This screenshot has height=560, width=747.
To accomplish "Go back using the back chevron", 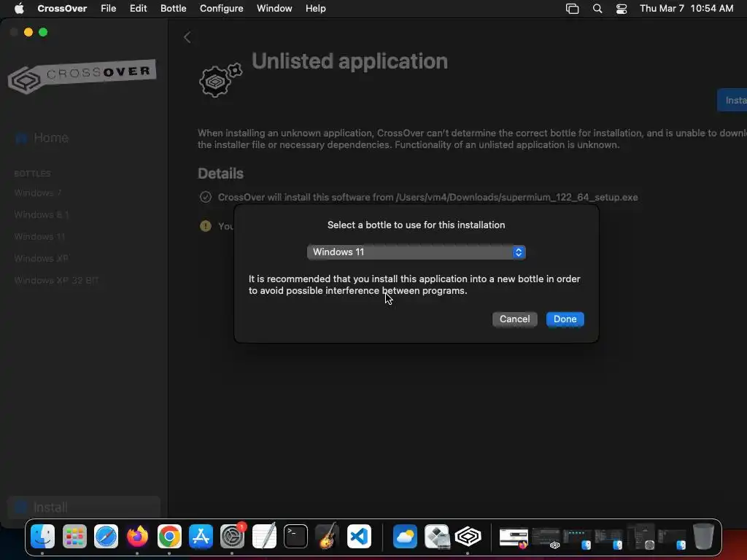I will point(187,37).
